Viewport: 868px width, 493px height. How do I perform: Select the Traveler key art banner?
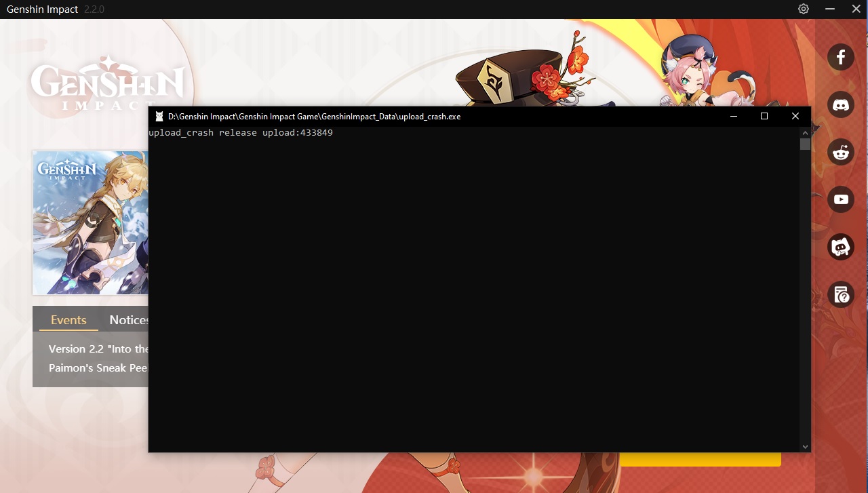(x=90, y=223)
